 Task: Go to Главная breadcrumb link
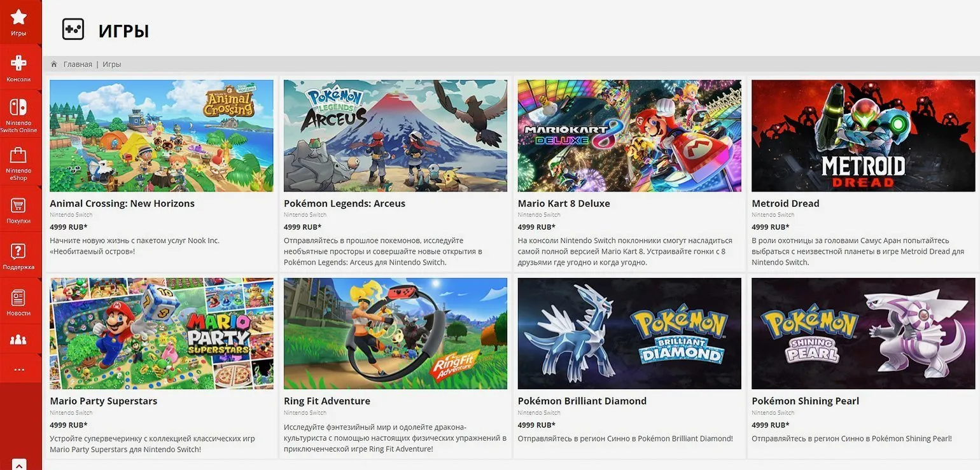tap(78, 64)
